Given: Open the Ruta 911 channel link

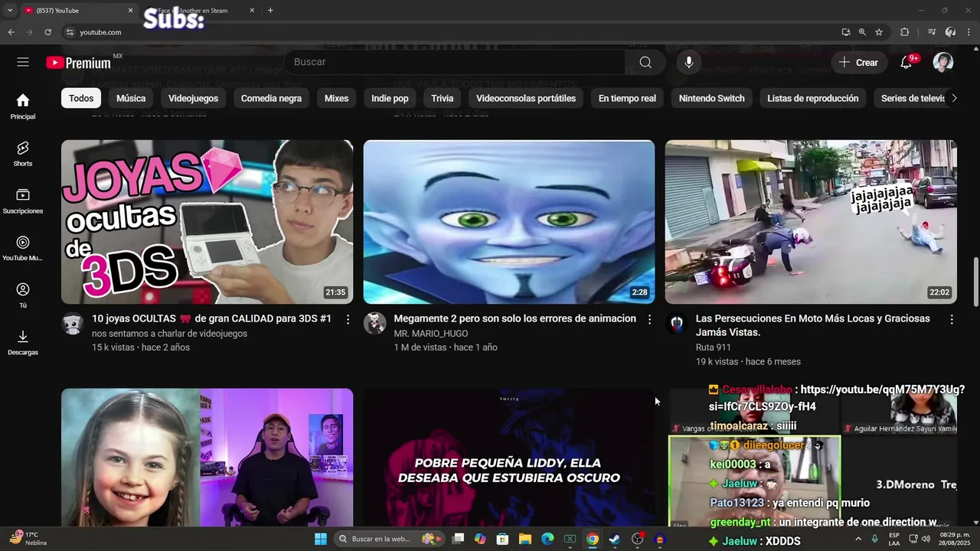Looking at the screenshot, I should tap(713, 347).
